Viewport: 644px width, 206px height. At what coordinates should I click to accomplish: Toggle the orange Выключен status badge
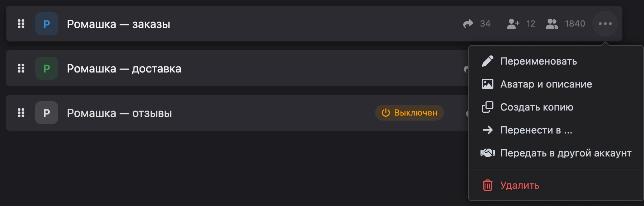(x=409, y=113)
